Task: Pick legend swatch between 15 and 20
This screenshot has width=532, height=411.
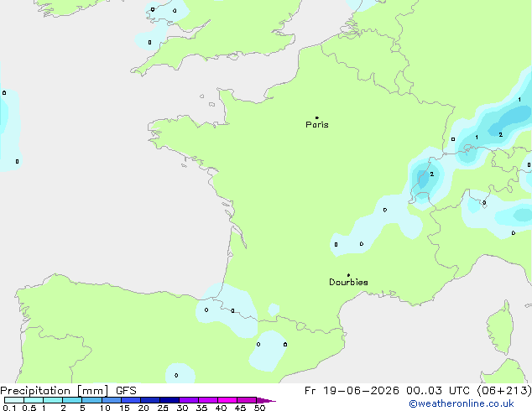Action: point(131,400)
